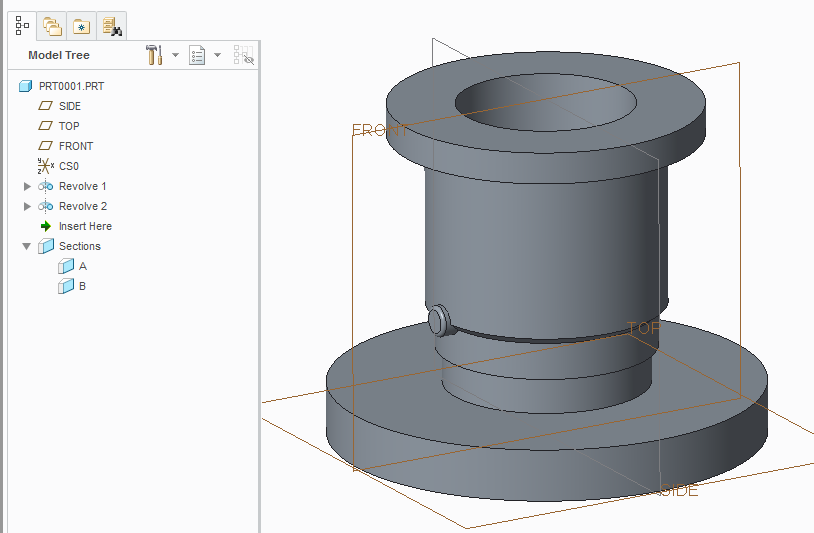Select cross section B in tree
Image resolution: width=814 pixels, height=533 pixels.
(x=82, y=286)
